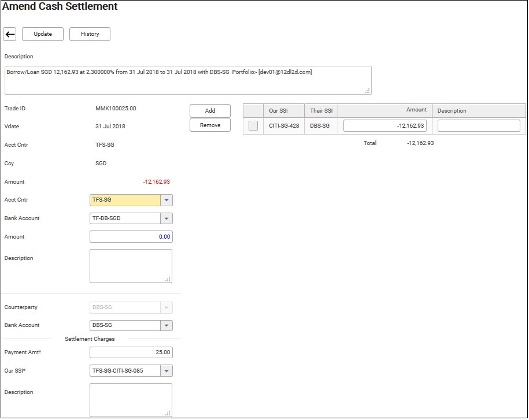
Task: Expand the Acct Cntr TFS-SG dropdown
Action: pyautogui.click(x=166, y=200)
